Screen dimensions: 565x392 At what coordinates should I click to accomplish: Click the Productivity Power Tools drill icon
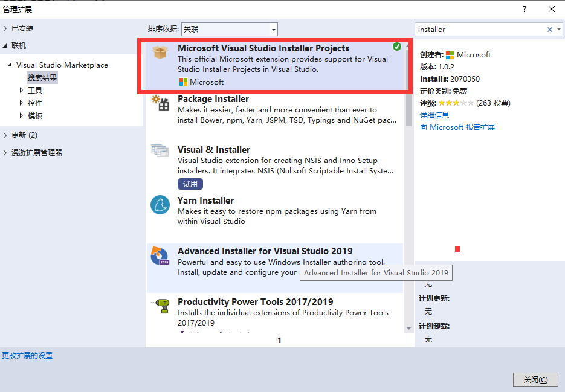(161, 306)
